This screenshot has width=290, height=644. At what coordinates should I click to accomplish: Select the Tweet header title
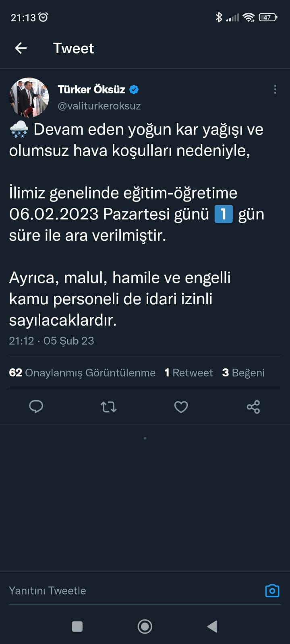coord(73,48)
